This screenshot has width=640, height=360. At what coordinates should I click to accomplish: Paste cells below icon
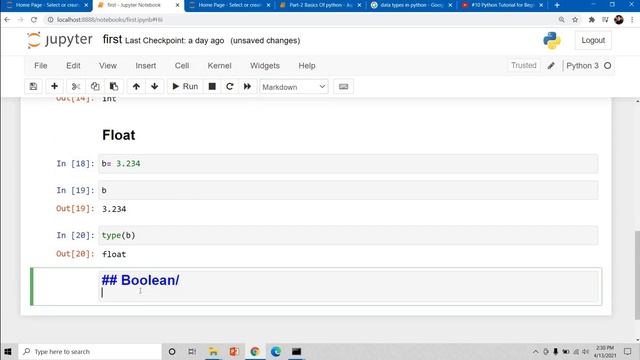[x=114, y=87]
